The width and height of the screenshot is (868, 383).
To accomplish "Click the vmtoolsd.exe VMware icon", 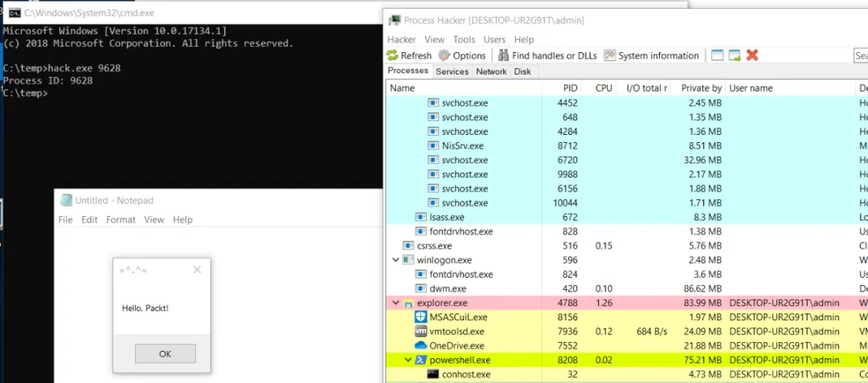I will pyautogui.click(x=421, y=332).
